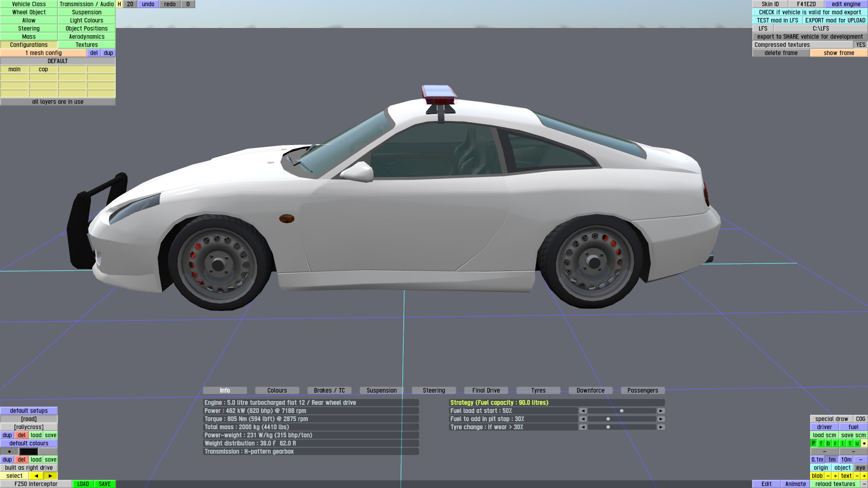Expand the Configurations section
The height and width of the screenshot is (488, 868).
[29, 45]
